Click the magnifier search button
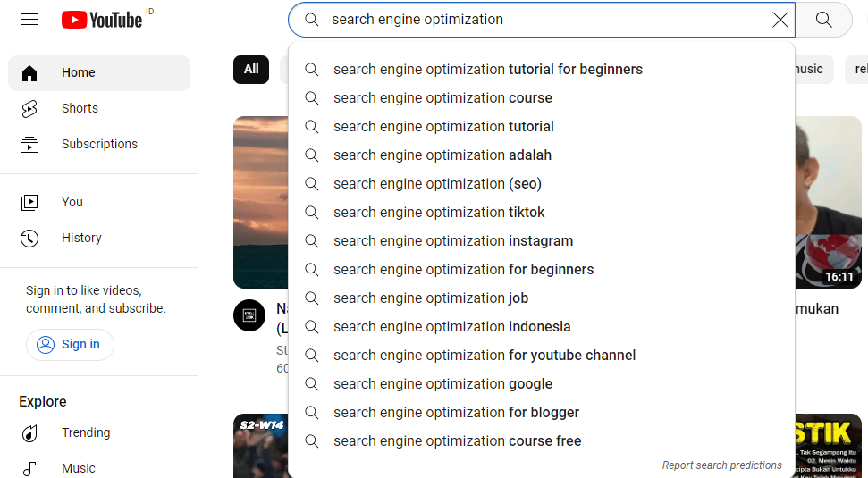 [823, 20]
